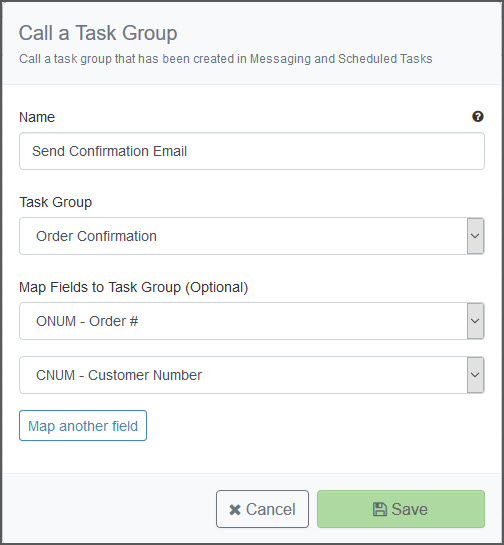This screenshot has height=545, width=504.
Task: Click the Map another field button
Action: click(83, 426)
